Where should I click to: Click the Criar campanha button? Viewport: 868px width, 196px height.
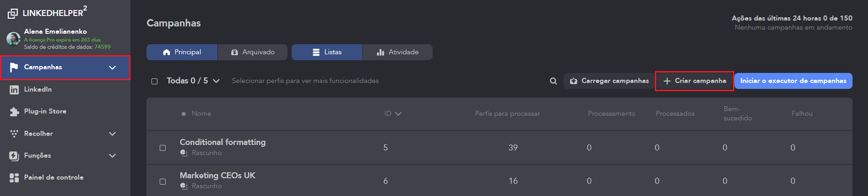click(x=694, y=81)
